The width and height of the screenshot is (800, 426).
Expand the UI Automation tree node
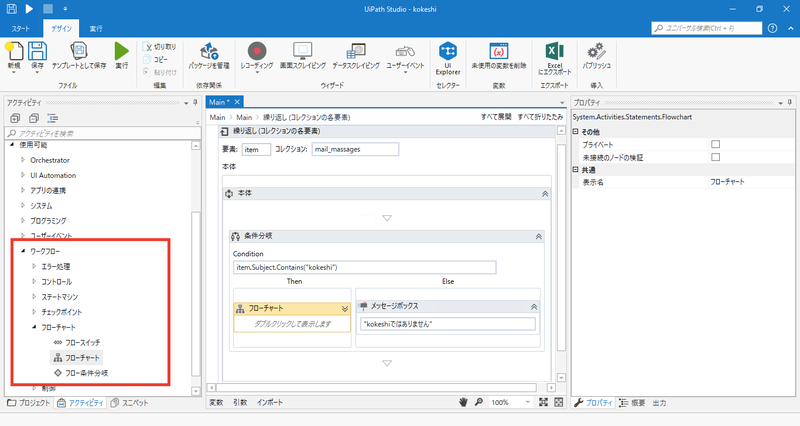[x=23, y=175]
